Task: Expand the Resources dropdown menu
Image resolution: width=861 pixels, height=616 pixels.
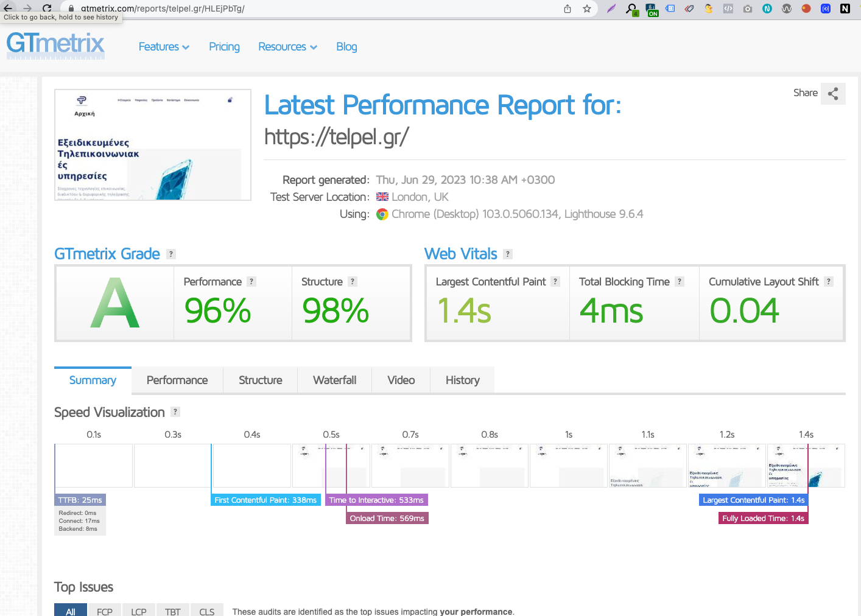Action: (x=287, y=47)
